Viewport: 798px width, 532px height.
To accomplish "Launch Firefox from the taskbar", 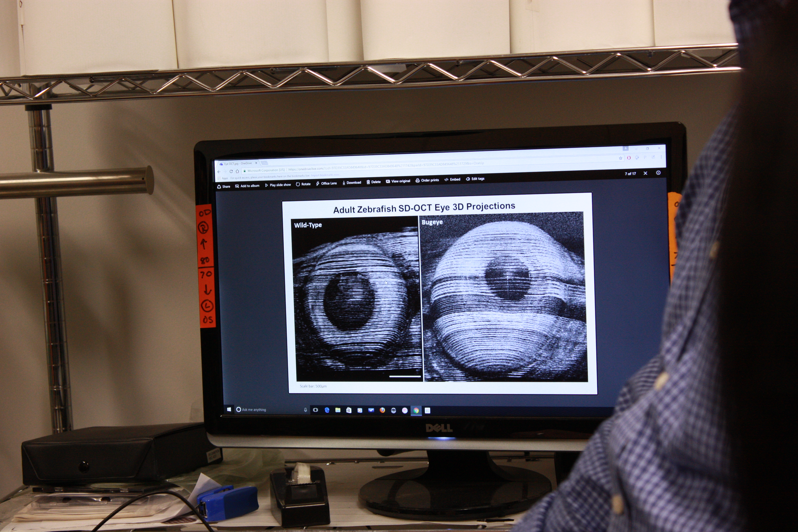I will point(382,410).
